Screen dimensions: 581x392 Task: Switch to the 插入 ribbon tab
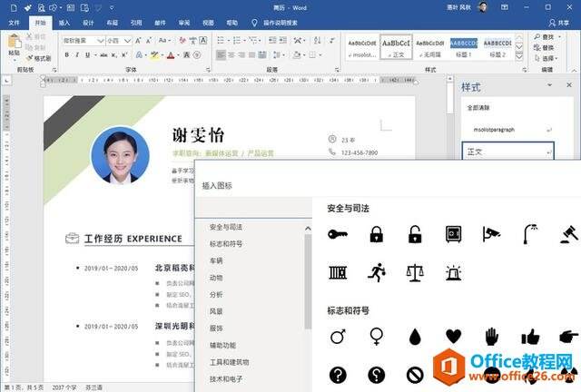tap(64, 21)
